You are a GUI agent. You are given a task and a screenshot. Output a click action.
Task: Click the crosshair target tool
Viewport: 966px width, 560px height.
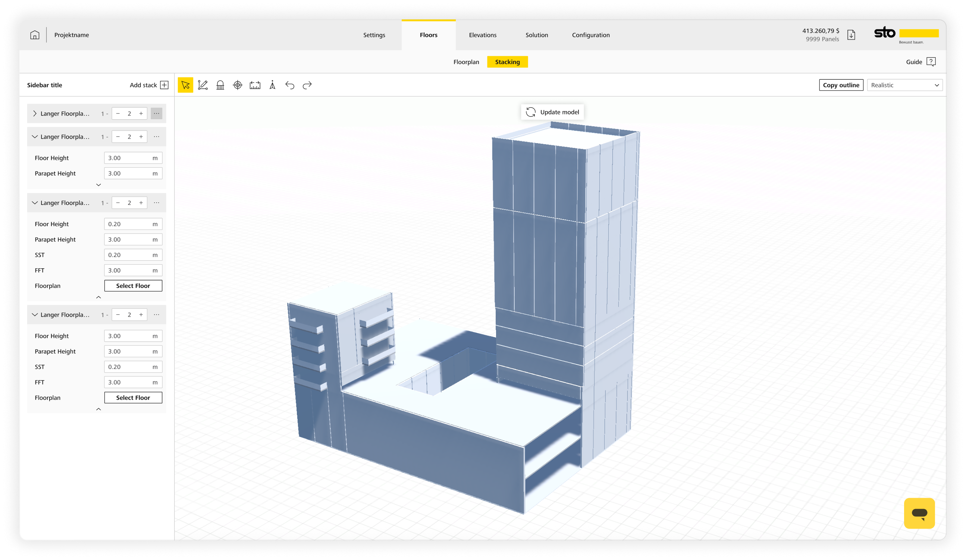pyautogui.click(x=238, y=85)
